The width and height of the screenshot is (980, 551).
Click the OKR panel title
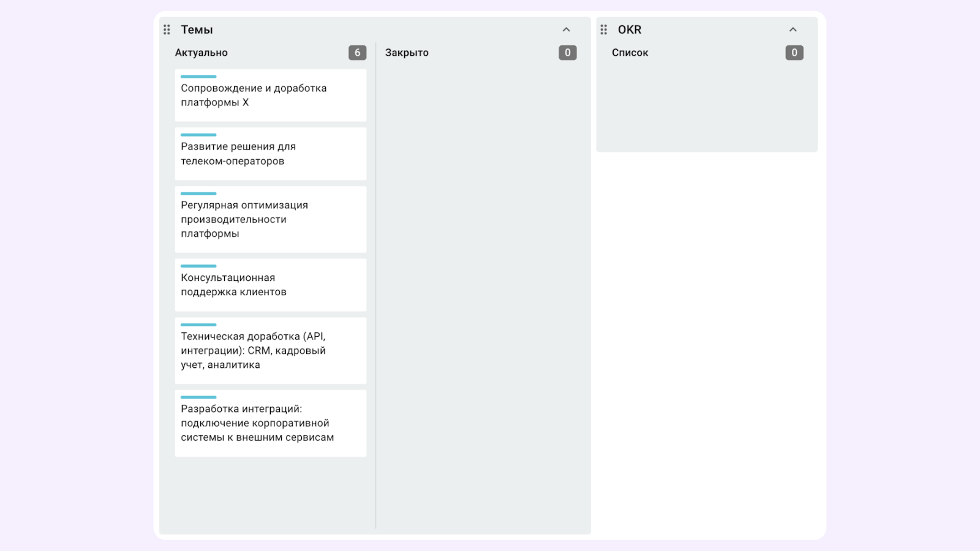(x=630, y=29)
